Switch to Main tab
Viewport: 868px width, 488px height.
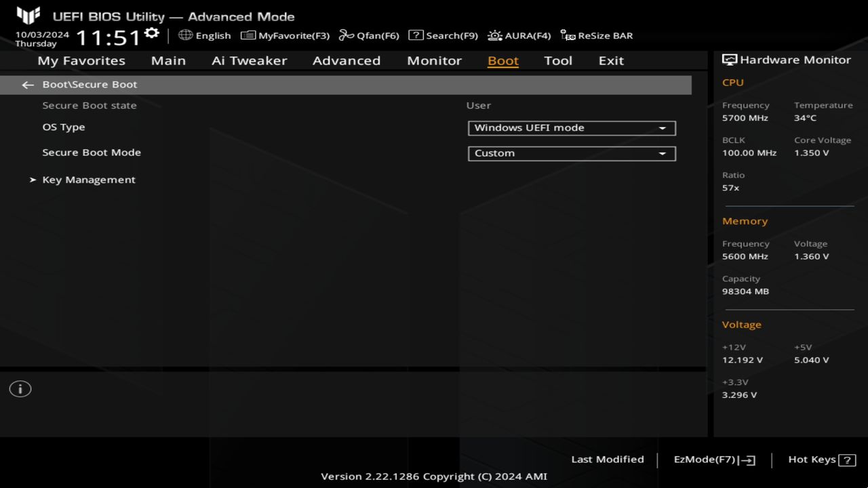168,60
